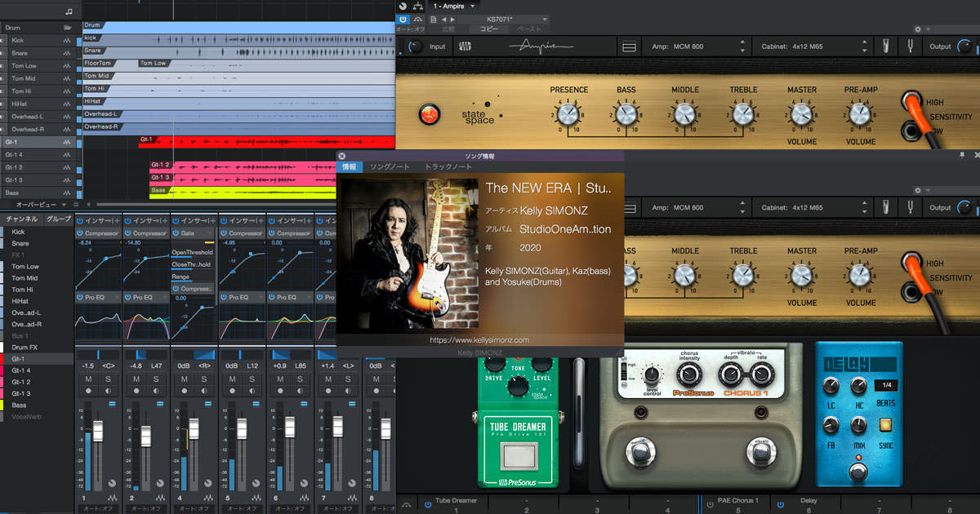Click the PreSonus logo icon beside Input
This screenshot has height=514, width=980.
[x=465, y=47]
